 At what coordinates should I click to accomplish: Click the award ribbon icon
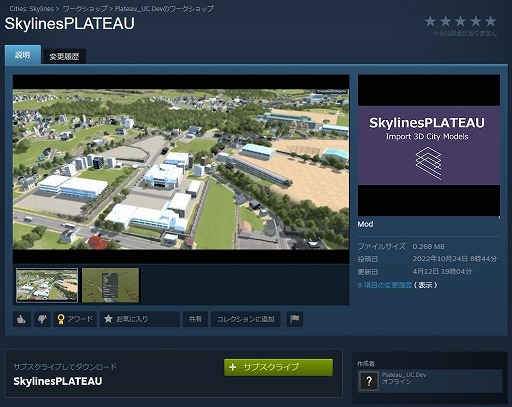61,319
